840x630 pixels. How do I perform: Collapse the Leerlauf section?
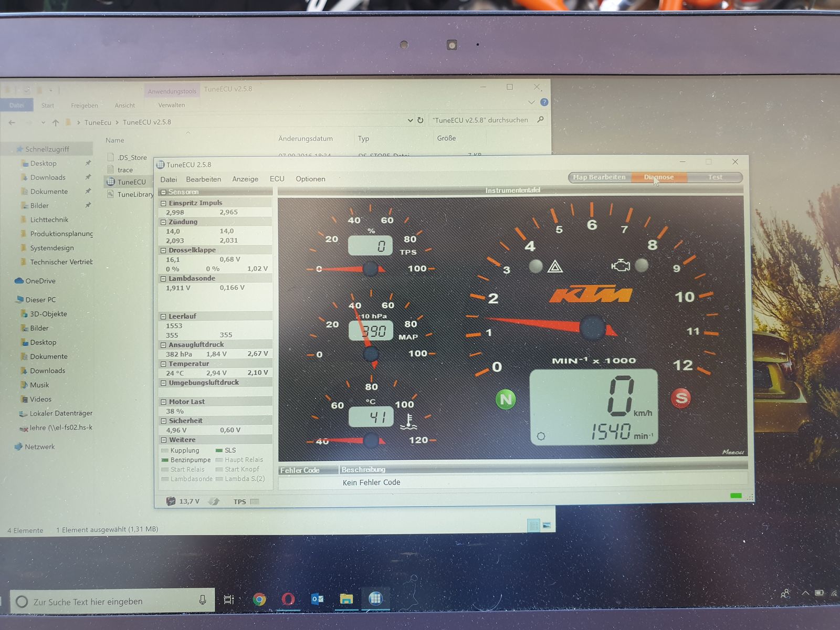pos(163,317)
